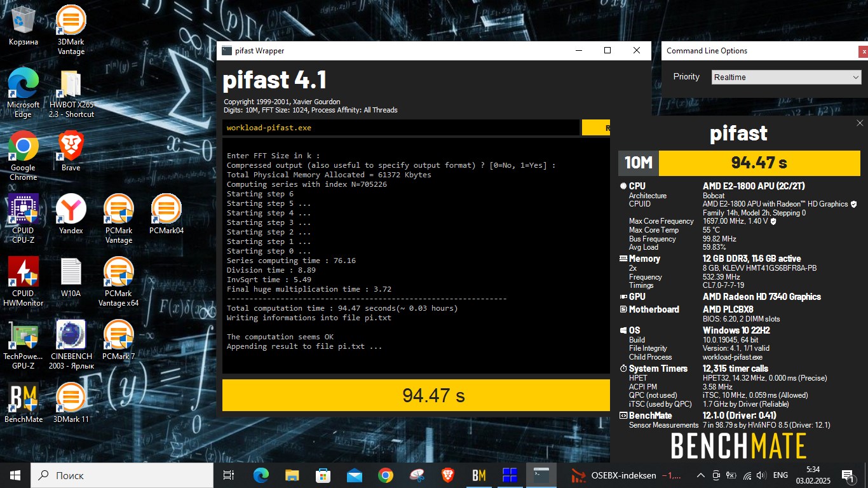Select the PCMark Vantage x64 desktop shortcut
The height and width of the screenshot is (488, 868).
tap(119, 281)
